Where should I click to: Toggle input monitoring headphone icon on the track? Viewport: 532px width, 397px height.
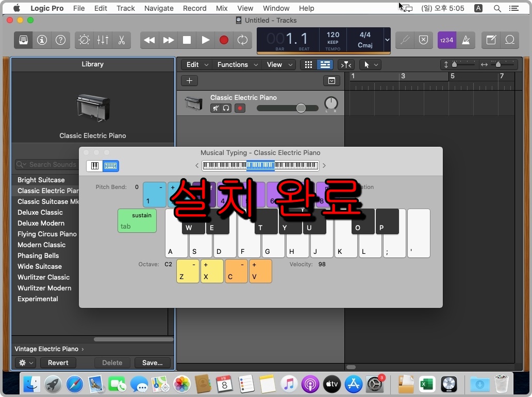tap(226, 108)
